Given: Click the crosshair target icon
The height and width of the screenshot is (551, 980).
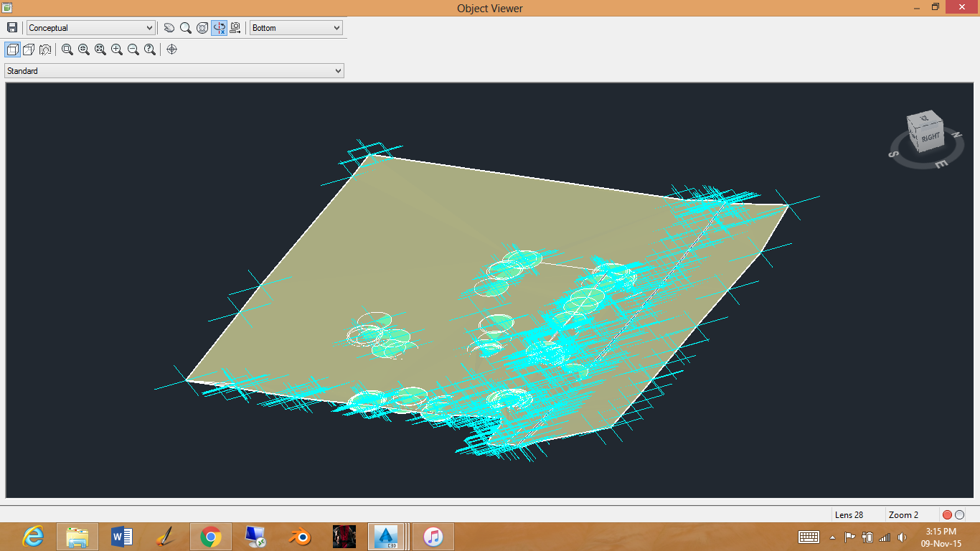Looking at the screenshot, I should coord(171,50).
